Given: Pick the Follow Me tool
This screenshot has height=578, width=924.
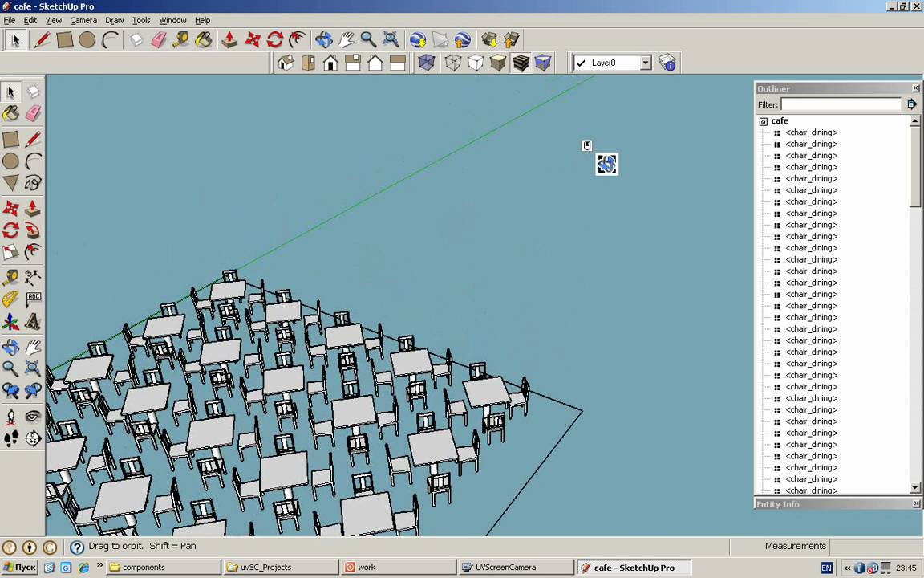Looking at the screenshot, I should [x=33, y=230].
